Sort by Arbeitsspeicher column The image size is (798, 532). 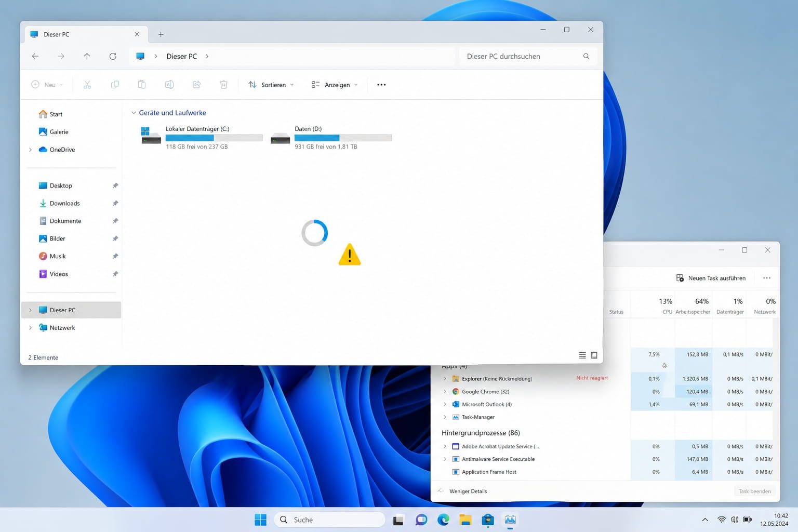tap(693, 305)
